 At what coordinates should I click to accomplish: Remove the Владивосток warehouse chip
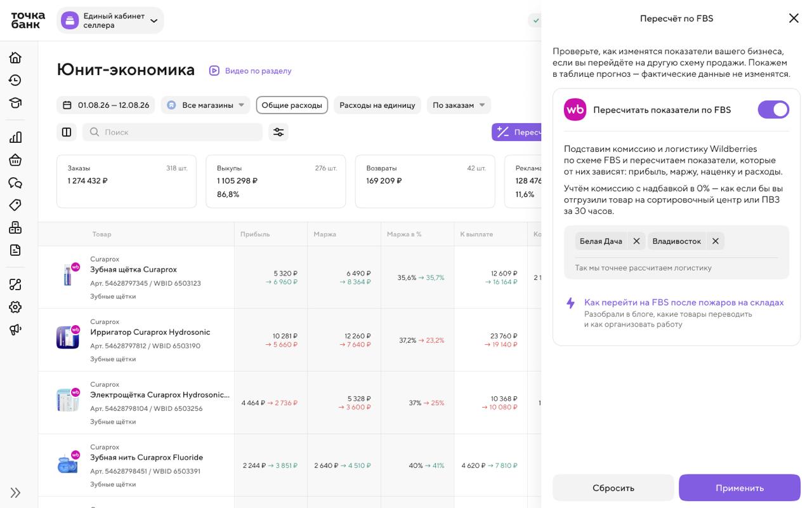pyautogui.click(x=715, y=241)
